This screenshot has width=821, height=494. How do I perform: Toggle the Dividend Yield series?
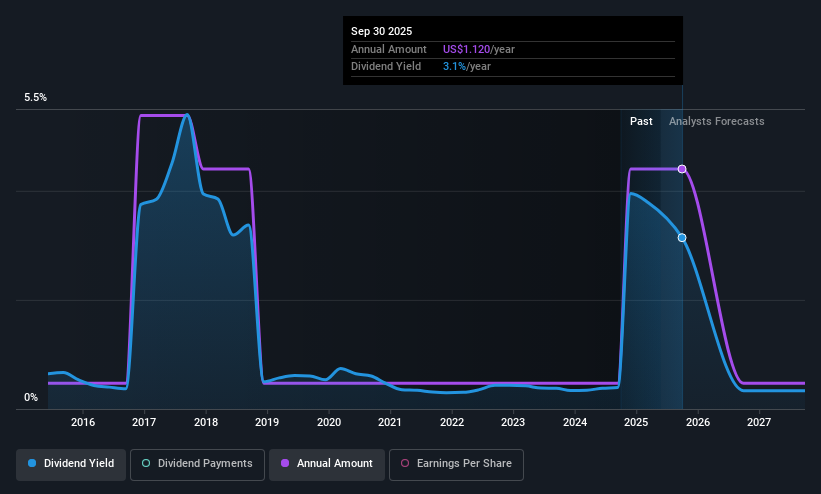[x=71, y=464]
